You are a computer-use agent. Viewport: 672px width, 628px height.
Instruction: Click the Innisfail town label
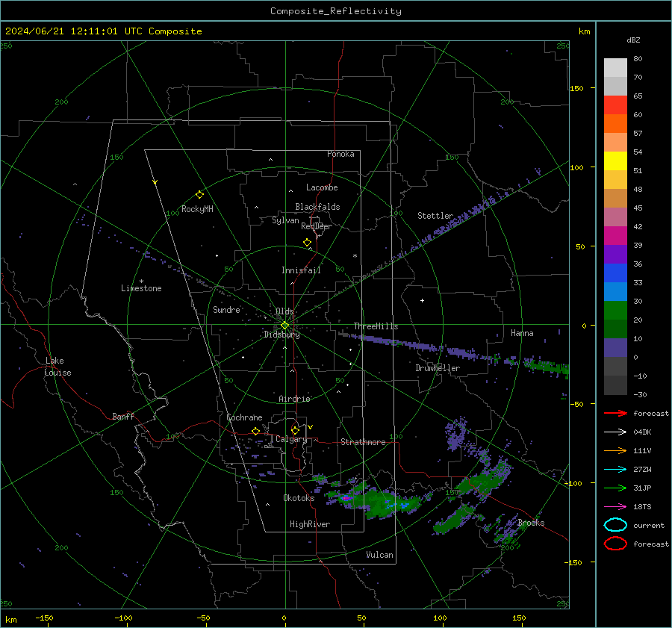[301, 270]
